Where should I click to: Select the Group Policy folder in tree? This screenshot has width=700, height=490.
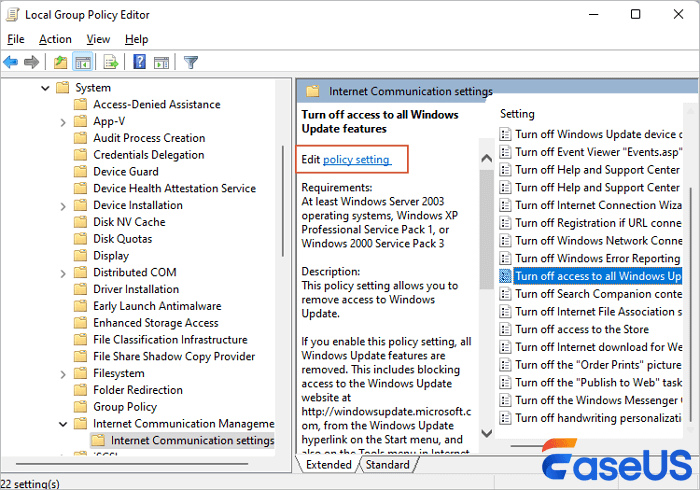coord(125,407)
